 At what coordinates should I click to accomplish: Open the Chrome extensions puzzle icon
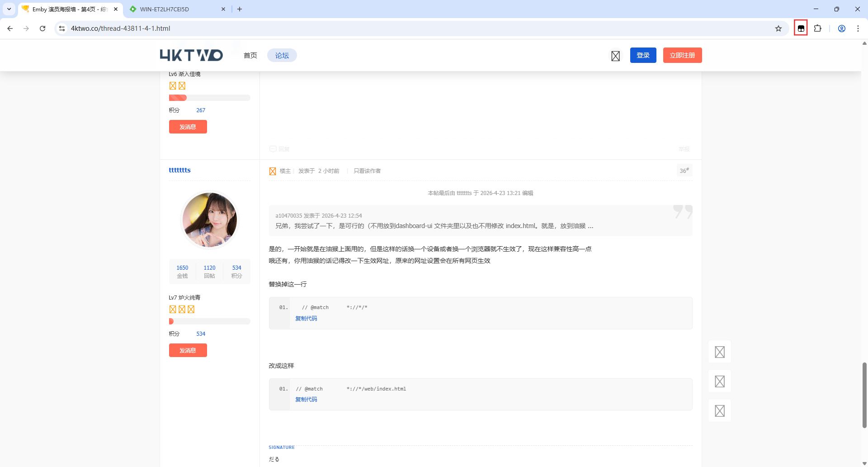[x=817, y=29]
